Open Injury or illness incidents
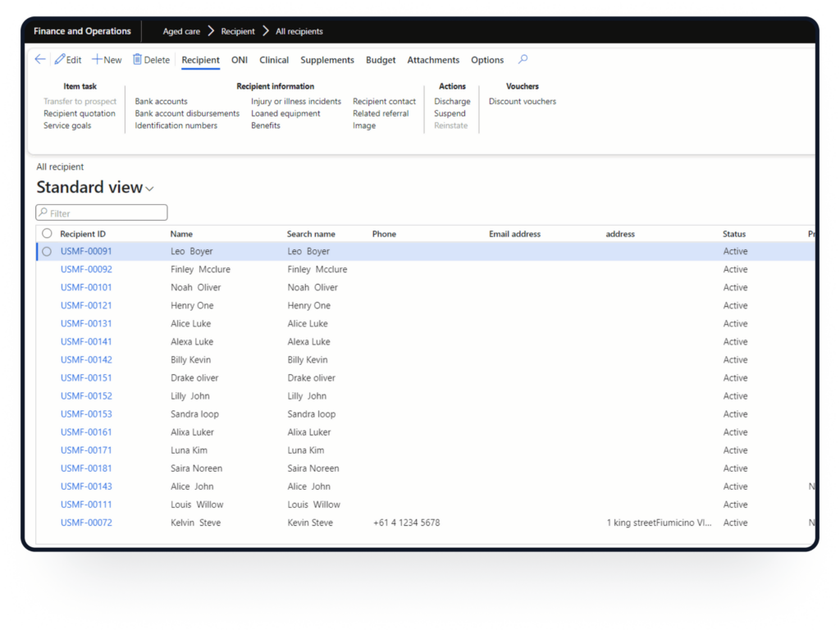Viewport: 840px width, 630px height. 296,101
